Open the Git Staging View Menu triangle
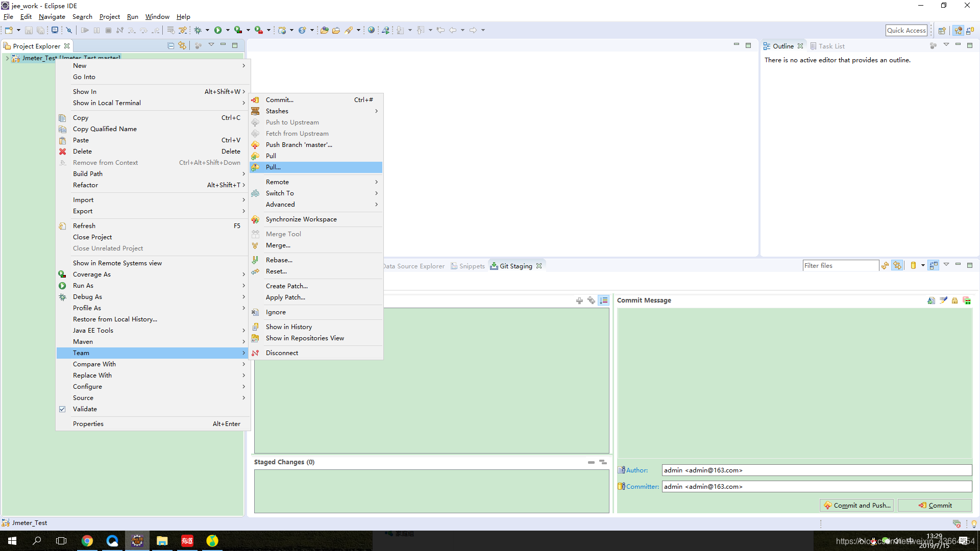Screen dimensions: 980x551 pyautogui.click(x=946, y=264)
